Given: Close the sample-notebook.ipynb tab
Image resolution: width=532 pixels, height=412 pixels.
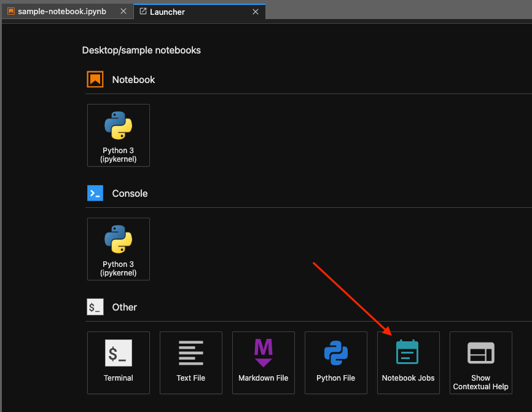Looking at the screenshot, I should tap(123, 11).
